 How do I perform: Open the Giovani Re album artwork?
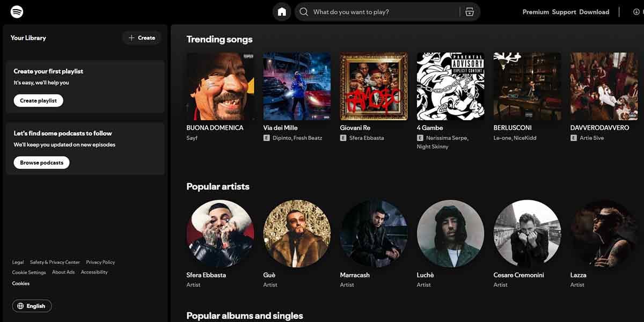pyautogui.click(x=374, y=86)
